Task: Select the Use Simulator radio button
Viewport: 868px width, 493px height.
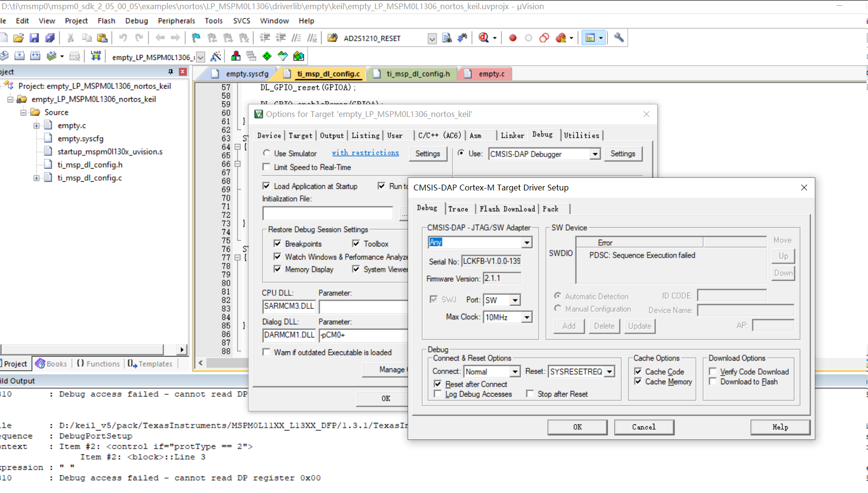Action: pyautogui.click(x=266, y=153)
